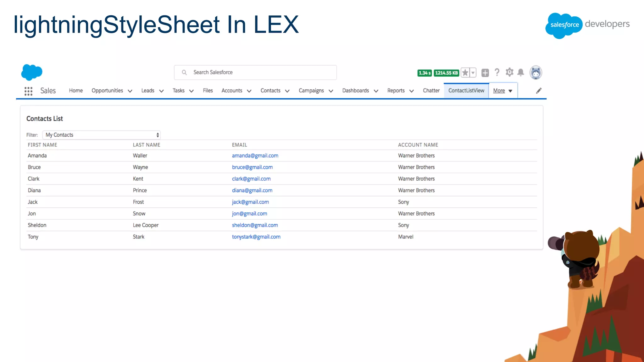Open the Campaigns tab

[311, 90]
